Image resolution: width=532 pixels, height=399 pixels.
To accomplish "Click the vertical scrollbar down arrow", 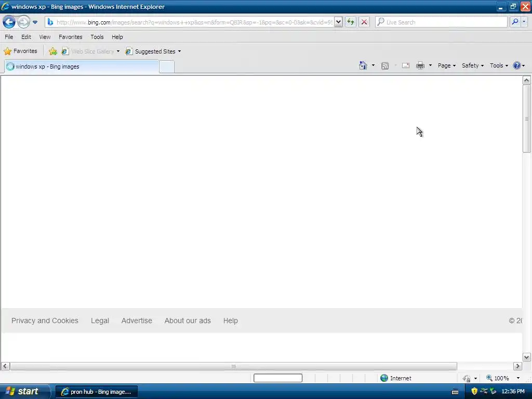I will [527, 357].
